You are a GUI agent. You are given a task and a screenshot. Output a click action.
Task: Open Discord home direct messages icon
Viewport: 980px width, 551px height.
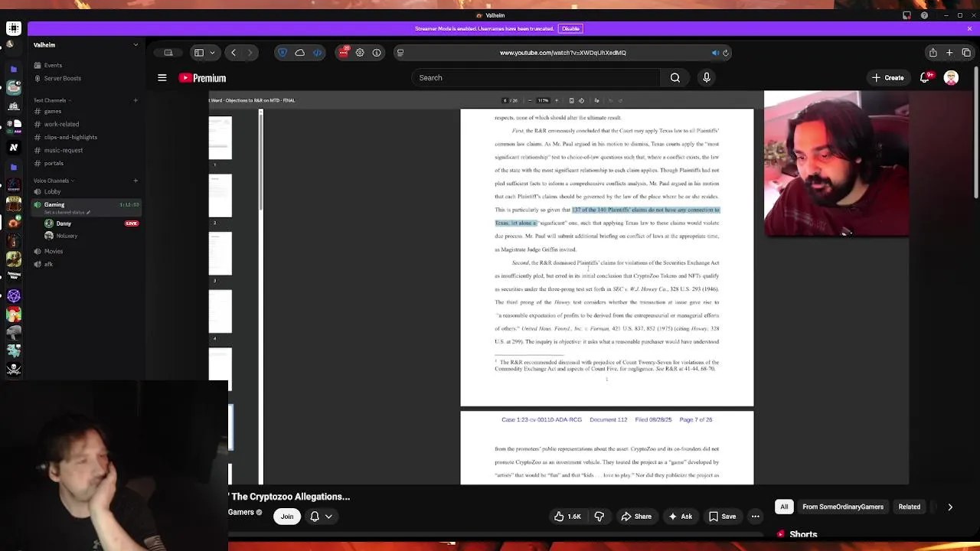13,28
